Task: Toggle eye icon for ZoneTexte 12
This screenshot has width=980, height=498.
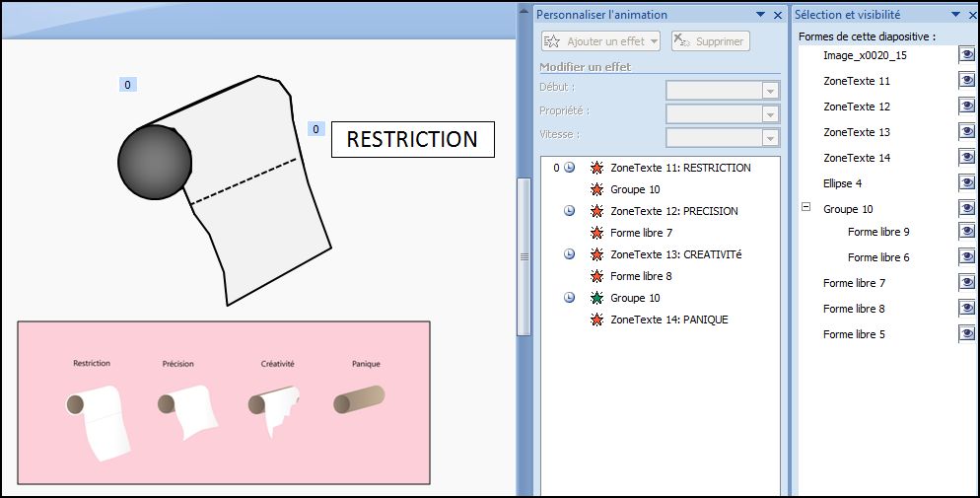Action: point(966,107)
